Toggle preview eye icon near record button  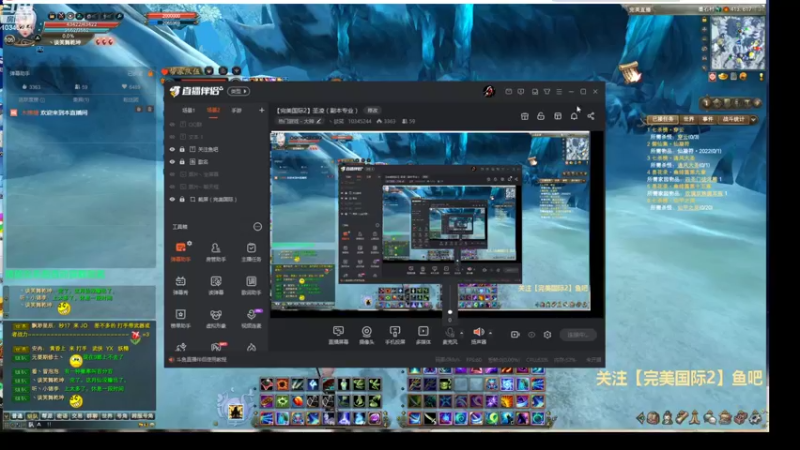531,335
